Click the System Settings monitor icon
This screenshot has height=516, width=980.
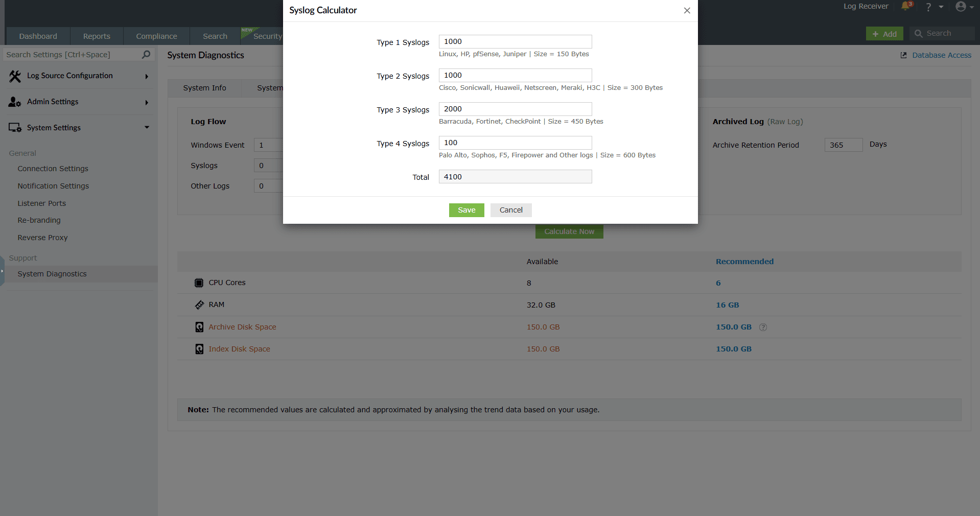[15, 128]
